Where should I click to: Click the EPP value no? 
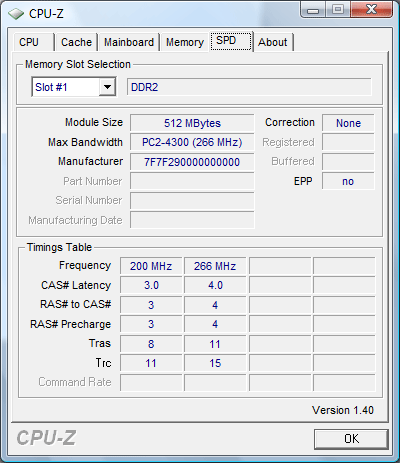pos(348,181)
